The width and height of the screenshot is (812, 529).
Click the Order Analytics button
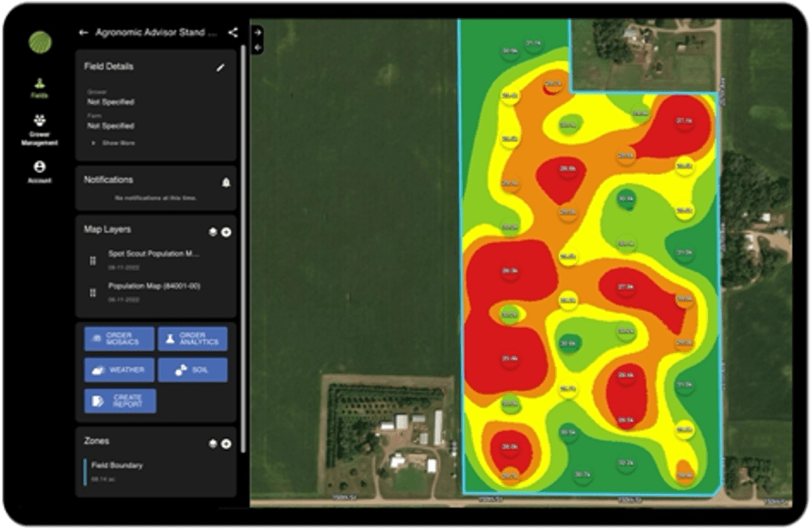(x=192, y=339)
